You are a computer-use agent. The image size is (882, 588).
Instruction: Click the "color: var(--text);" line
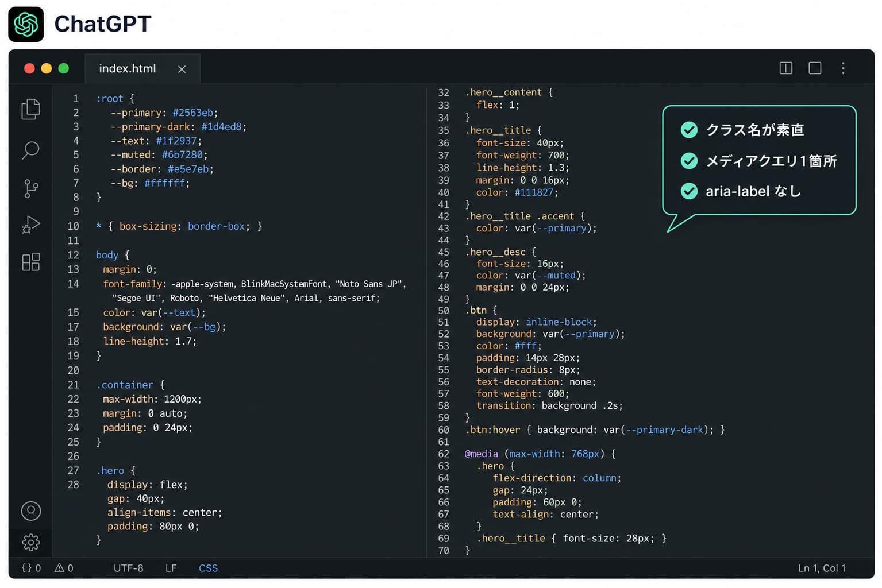154,312
